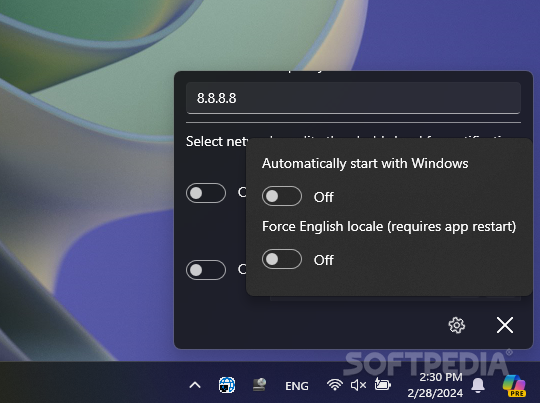Toggle the lower network switch behind the popup

coord(206,270)
